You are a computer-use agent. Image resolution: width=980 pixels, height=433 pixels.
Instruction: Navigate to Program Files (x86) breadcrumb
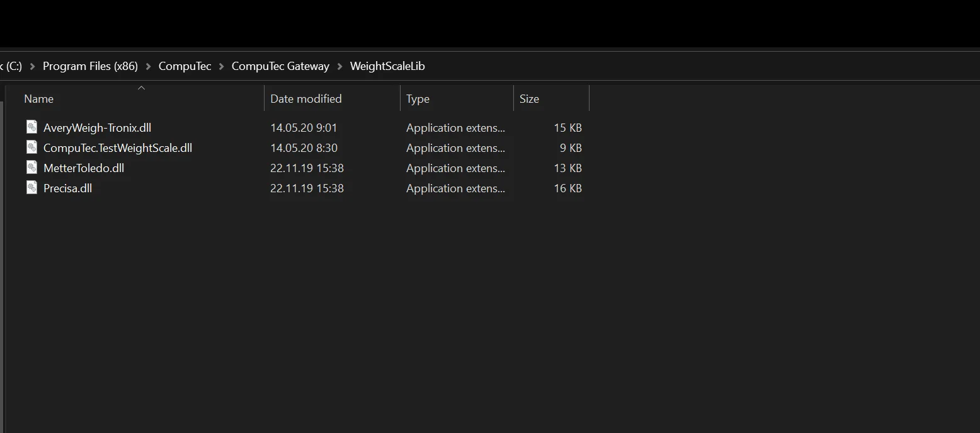(x=90, y=66)
